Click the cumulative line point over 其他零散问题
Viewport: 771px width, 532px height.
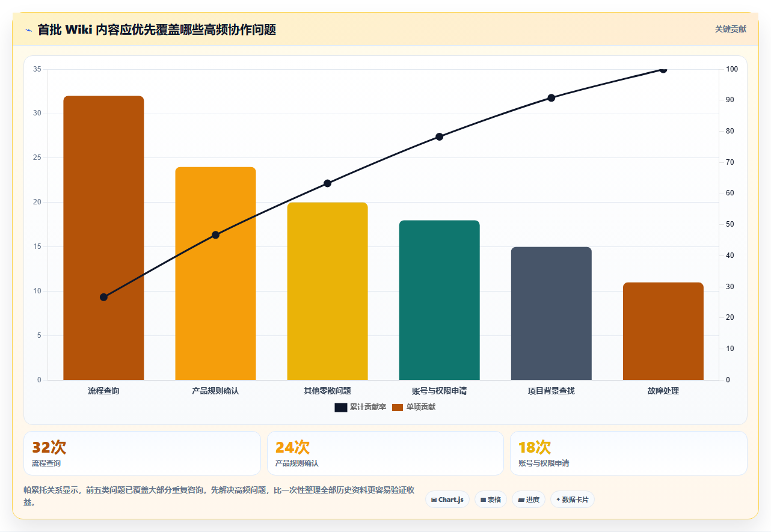coord(327,183)
